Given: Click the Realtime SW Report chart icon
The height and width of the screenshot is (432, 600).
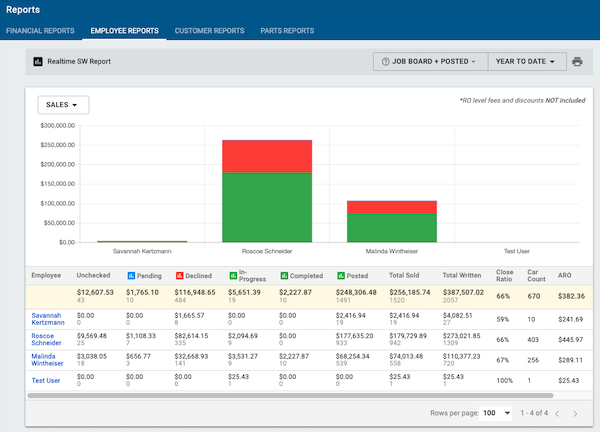Looking at the screenshot, I should pyautogui.click(x=38, y=62).
